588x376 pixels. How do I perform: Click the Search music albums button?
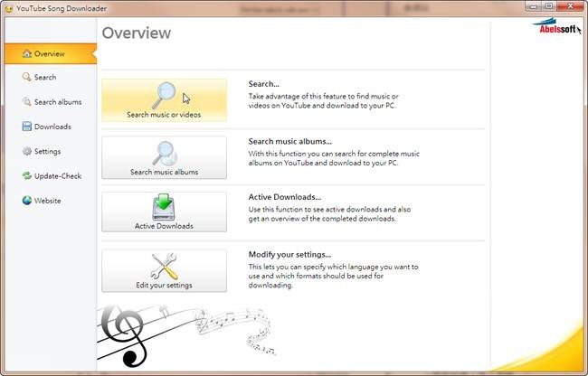164,157
